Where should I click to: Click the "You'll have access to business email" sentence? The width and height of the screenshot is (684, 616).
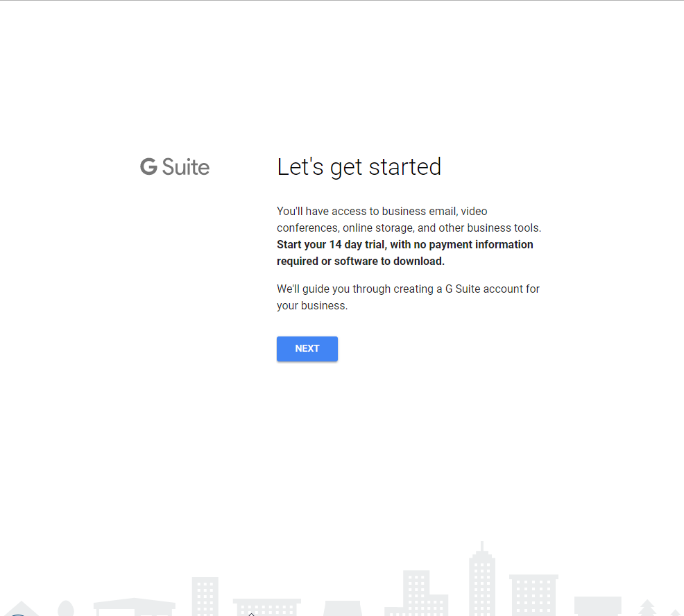click(409, 219)
